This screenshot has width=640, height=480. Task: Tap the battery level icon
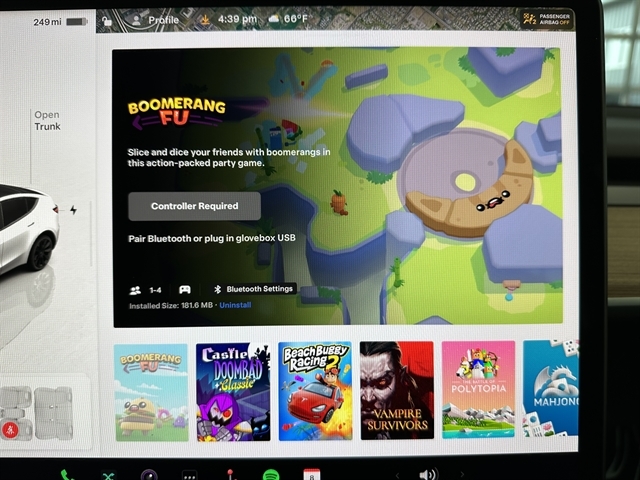pos(77,21)
